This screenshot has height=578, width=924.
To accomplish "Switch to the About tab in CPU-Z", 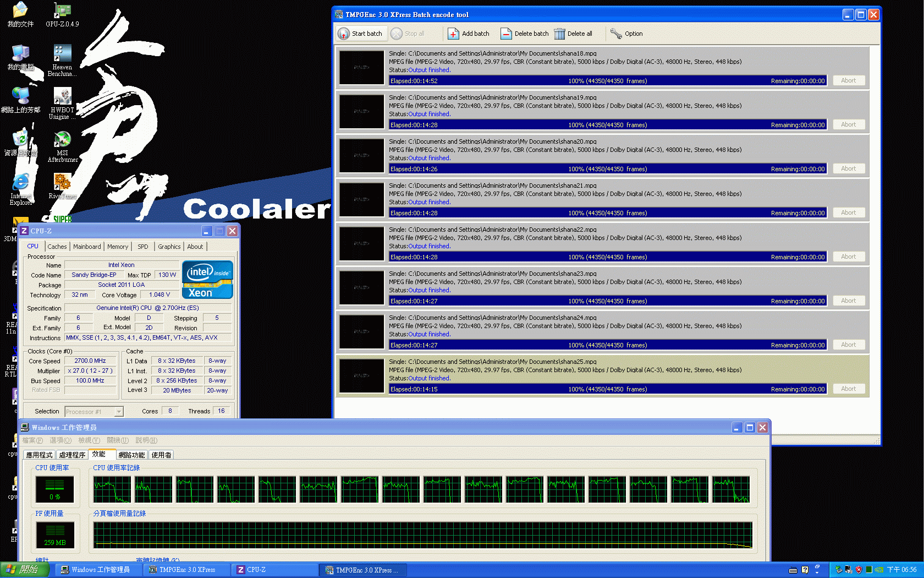I will tap(195, 247).
